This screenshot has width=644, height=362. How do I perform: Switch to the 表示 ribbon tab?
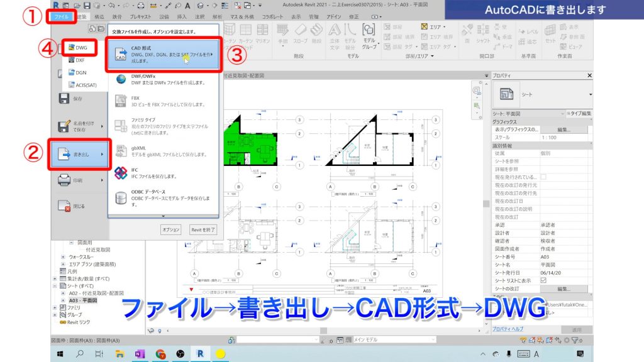(296, 18)
